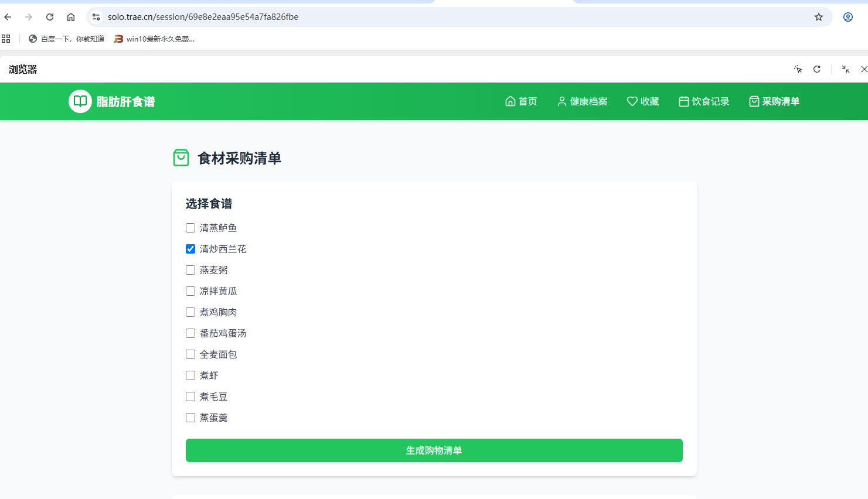
Task: Go to 饮食记录 in navigation
Action: (704, 101)
